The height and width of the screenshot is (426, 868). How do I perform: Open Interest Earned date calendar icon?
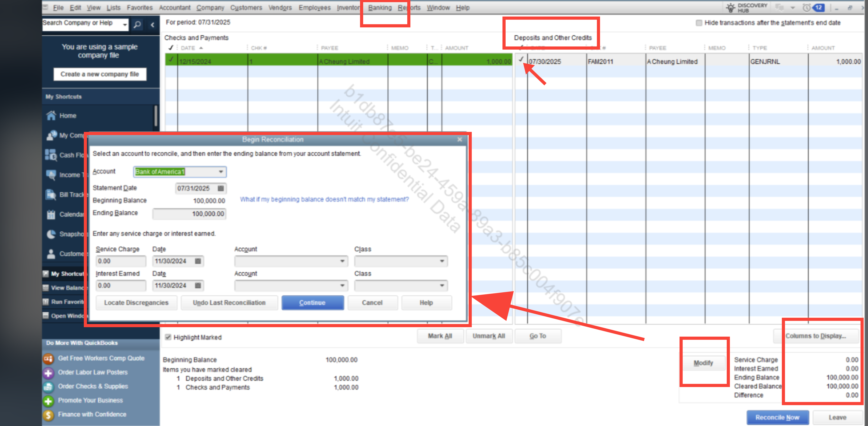pos(198,285)
